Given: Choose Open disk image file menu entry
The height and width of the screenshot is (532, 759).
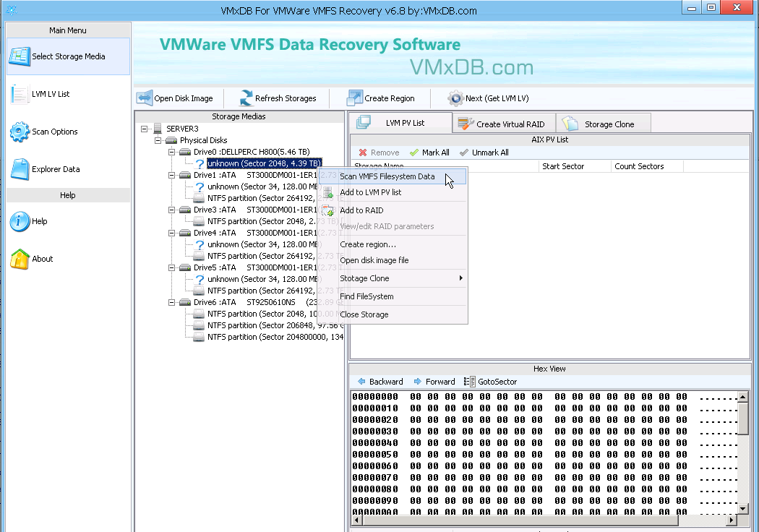Looking at the screenshot, I should coord(393,260).
